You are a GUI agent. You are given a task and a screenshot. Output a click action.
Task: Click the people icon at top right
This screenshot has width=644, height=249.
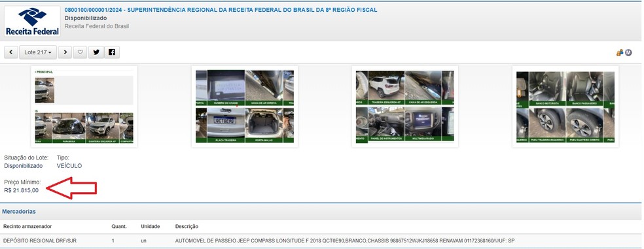click(x=620, y=52)
